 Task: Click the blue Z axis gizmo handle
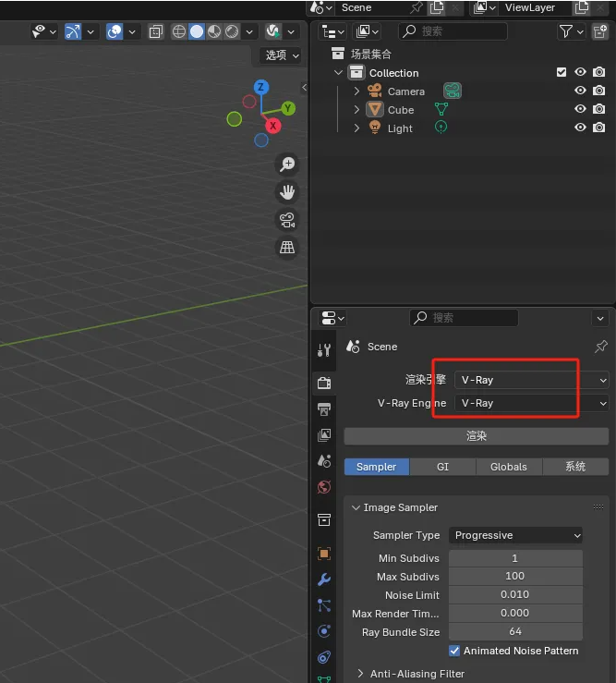click(x=260, y=87)
